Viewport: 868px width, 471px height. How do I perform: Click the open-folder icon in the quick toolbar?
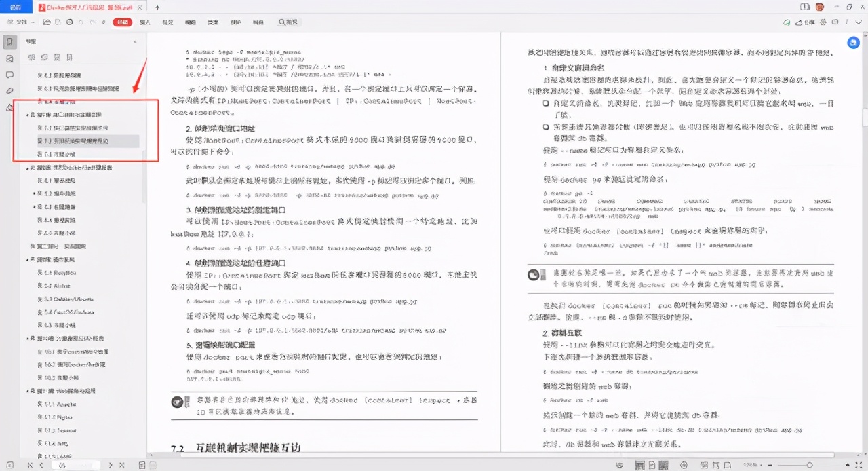(x=46, y=22)
